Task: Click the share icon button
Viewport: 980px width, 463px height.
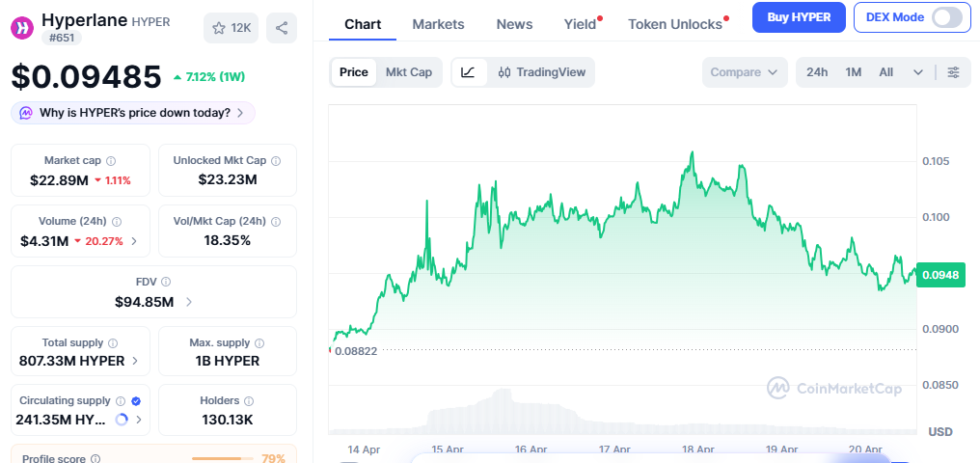Action: pos(282,28)
